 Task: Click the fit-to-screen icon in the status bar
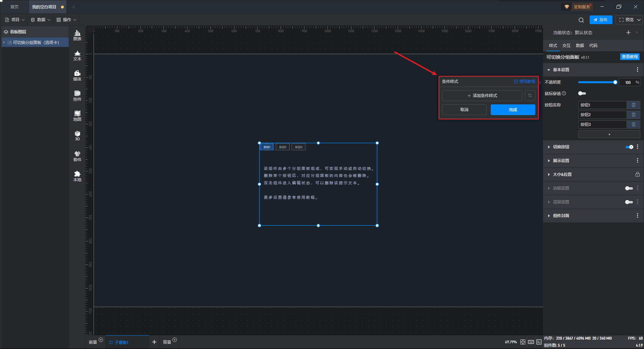tap(523, 342)
